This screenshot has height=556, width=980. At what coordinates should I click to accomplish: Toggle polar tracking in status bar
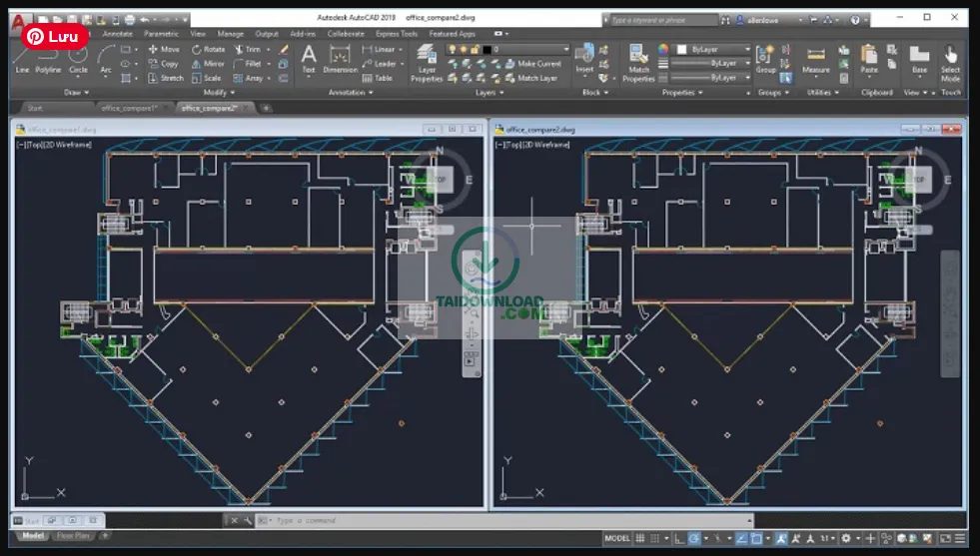(694, 538)
